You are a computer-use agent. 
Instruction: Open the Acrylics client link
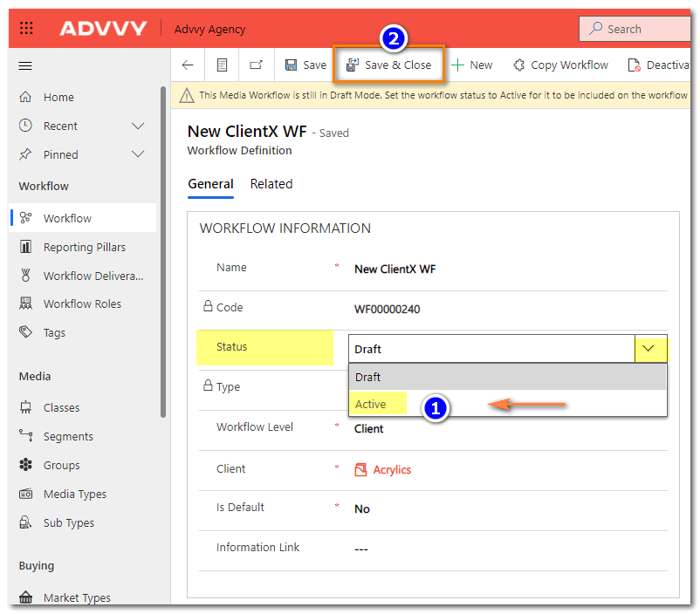click(392, 470)
